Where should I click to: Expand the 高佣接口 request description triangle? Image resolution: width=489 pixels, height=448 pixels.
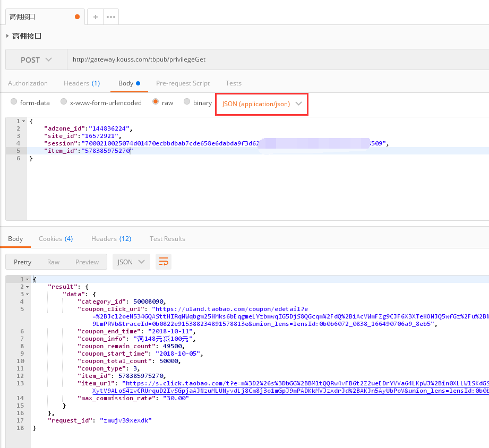pos(7,36)
